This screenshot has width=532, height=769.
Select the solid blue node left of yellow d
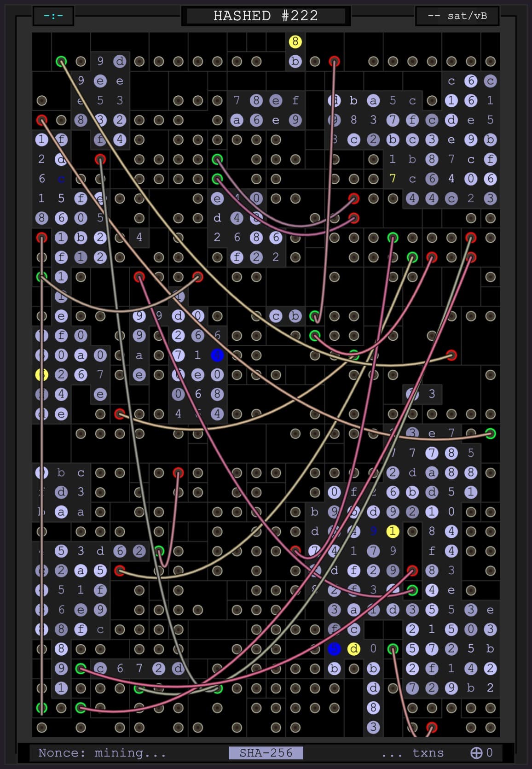(334, 649)
